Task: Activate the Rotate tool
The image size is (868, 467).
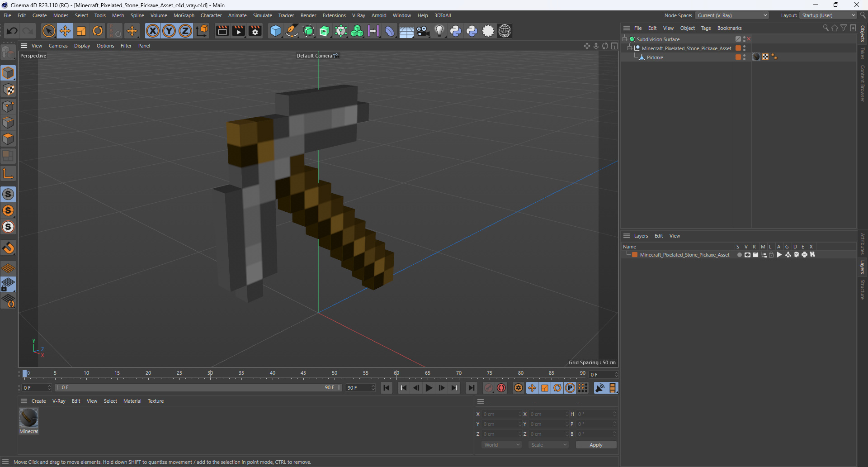Action: click(98, 31)
